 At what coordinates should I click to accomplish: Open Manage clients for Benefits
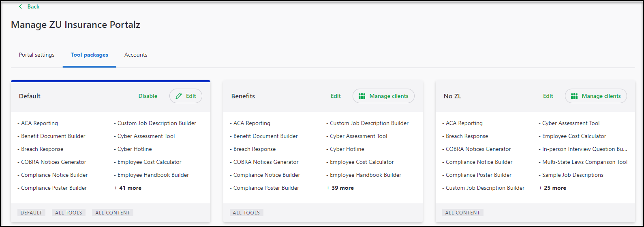click(x=383, y=96)
